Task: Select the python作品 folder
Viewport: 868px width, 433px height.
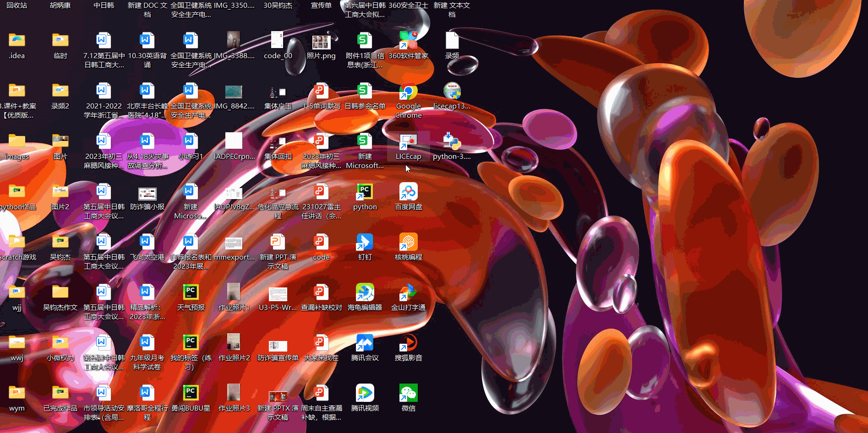Action: pyautogui.click(x=17, y=192)
